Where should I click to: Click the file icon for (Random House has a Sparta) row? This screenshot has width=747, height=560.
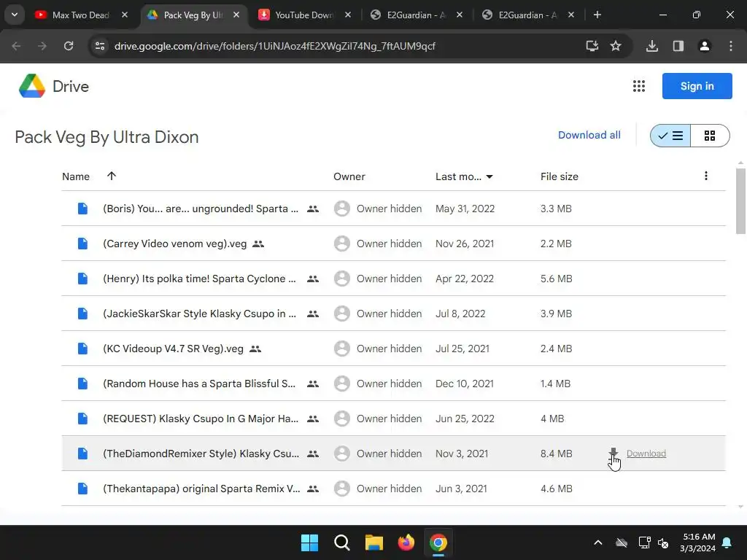pyautogui.click(x=83, y=384)
